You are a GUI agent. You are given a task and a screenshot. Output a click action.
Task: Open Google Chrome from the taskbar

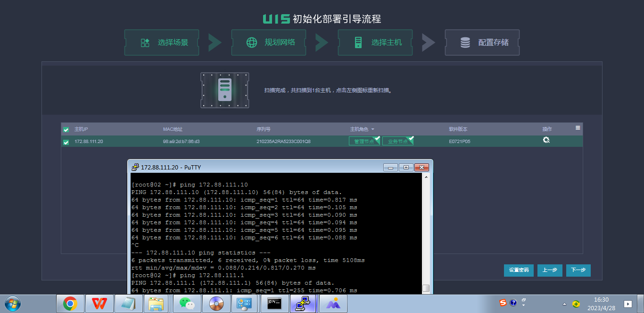pyautogui.click(x=70, y=304)
